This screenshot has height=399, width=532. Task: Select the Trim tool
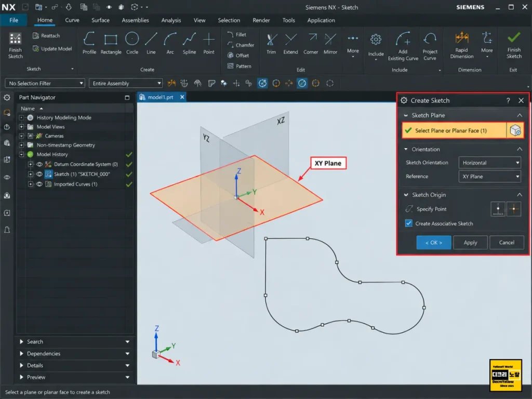tap(271, 43)
